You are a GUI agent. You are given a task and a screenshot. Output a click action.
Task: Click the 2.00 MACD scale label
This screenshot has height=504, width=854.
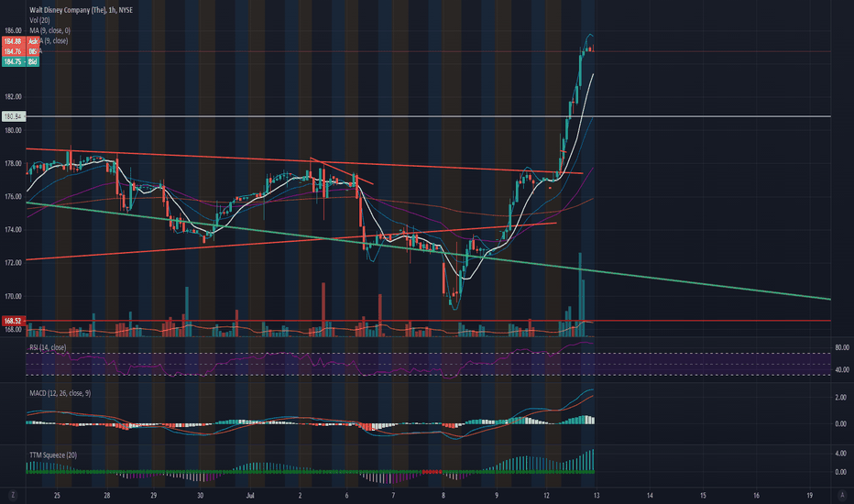point(840,398)
